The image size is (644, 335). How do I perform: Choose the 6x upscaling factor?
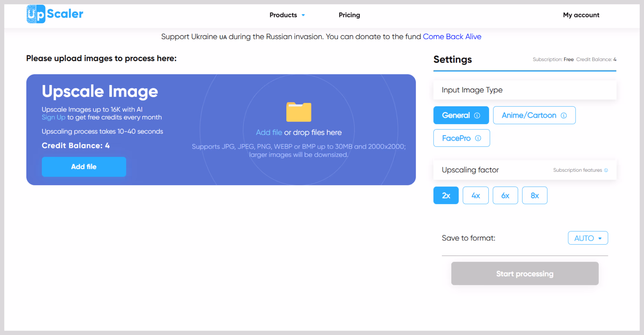click(x=505, y=196)
